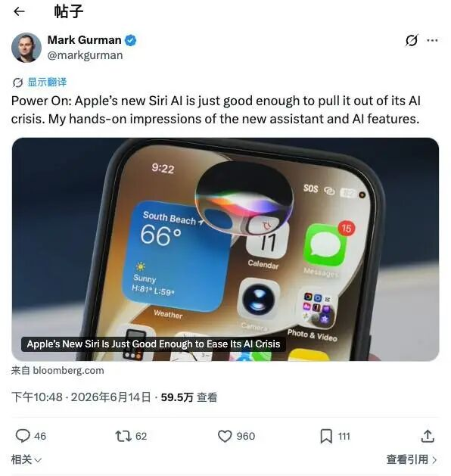Viewport: 451px width, 476px height.
Task: Repost using the retweet icon with 62
Action: 123,436
